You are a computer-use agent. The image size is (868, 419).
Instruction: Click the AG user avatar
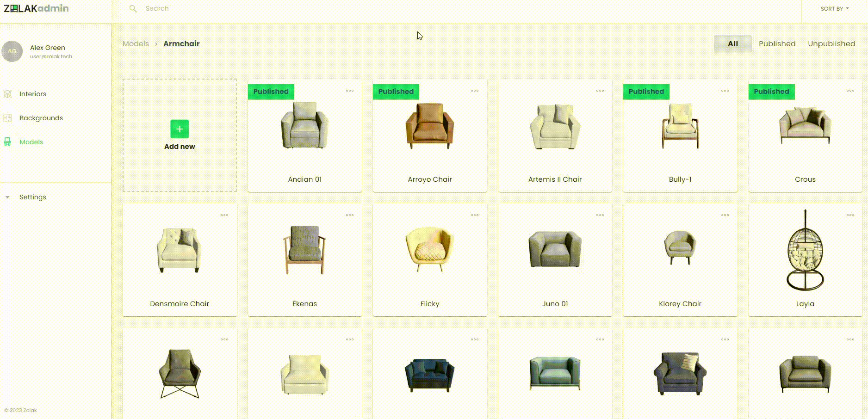coord(12,51)
